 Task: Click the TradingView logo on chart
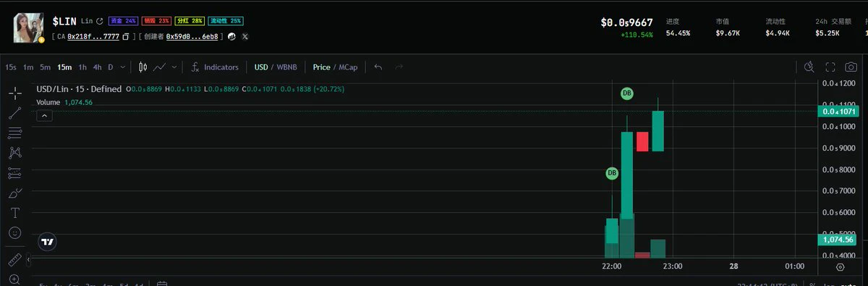pos(47,242)
